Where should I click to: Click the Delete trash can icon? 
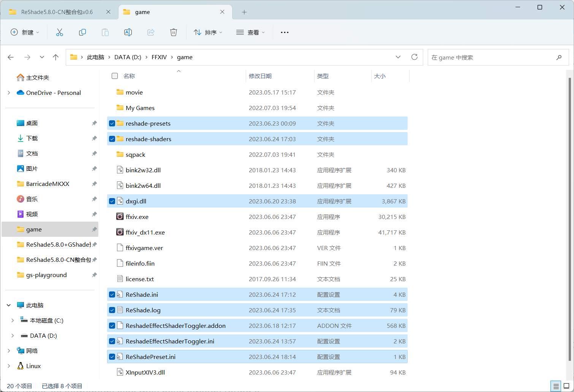[x=174, y=33]
